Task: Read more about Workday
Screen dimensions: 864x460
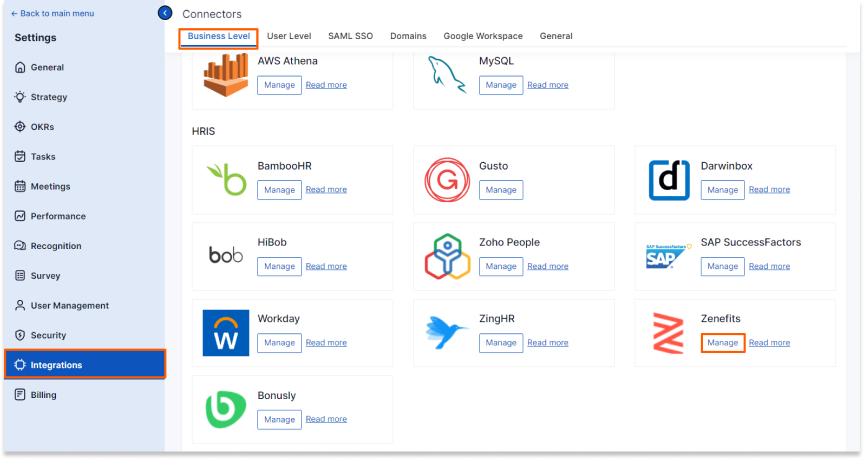Action: (x=326, y=343)
